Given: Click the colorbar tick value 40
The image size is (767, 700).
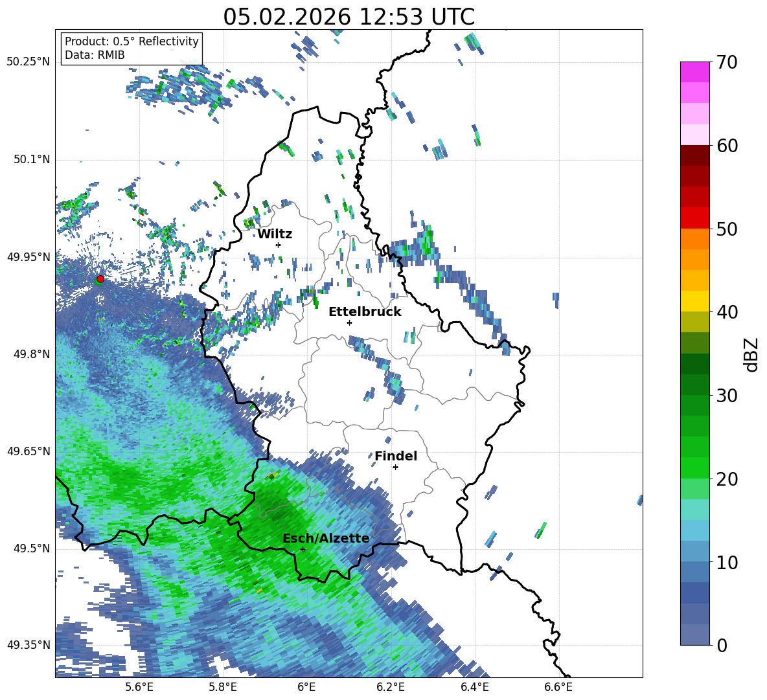Looking at the screenshot, I should 727,312.
